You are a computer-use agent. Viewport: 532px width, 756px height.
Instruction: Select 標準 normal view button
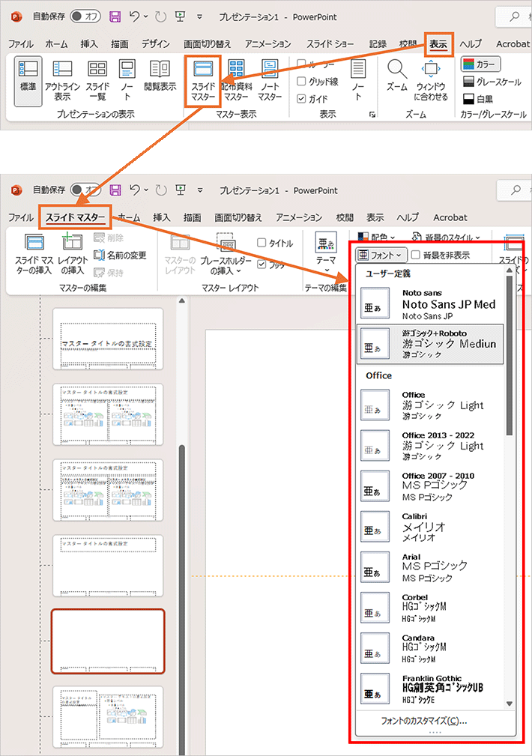[28, 80]
